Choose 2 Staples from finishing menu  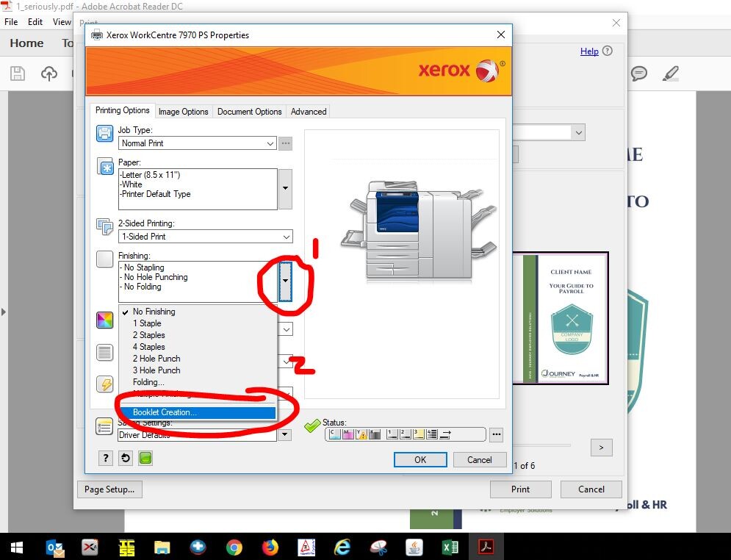point(198,335)
